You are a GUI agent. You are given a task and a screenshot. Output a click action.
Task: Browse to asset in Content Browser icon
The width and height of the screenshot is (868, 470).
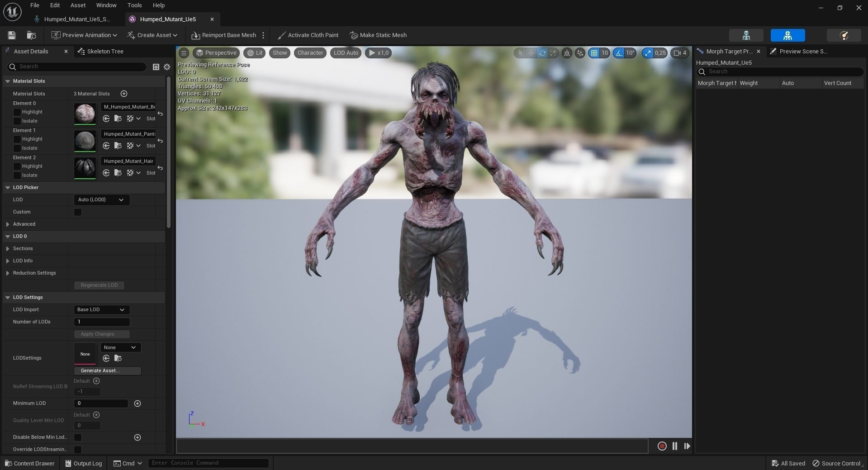(31, 35)
